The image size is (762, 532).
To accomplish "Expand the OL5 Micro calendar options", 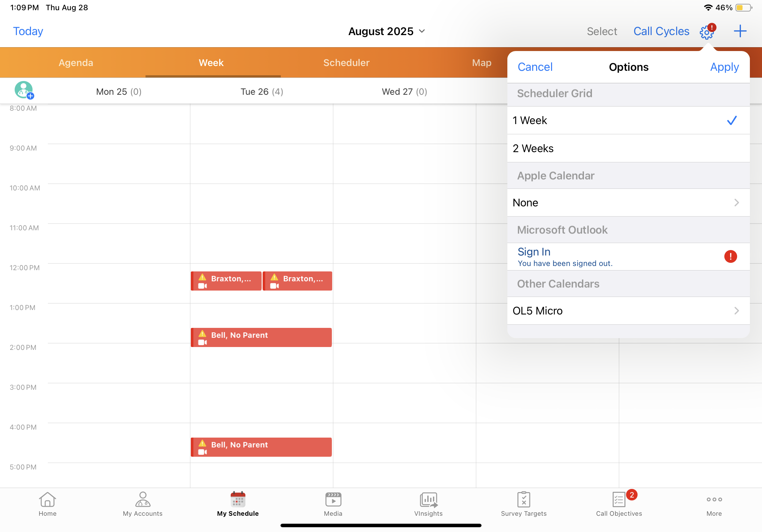I will point(628,311).
